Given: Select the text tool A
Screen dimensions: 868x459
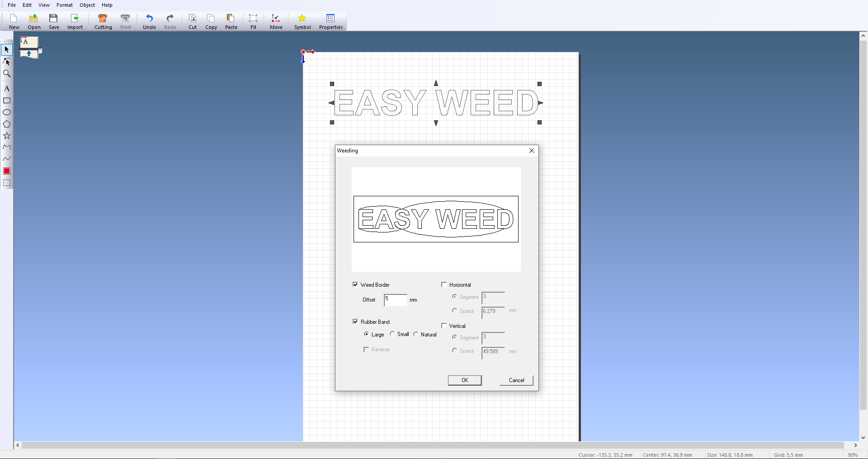Looking at the screenshot, I should (x=7, y=89).
